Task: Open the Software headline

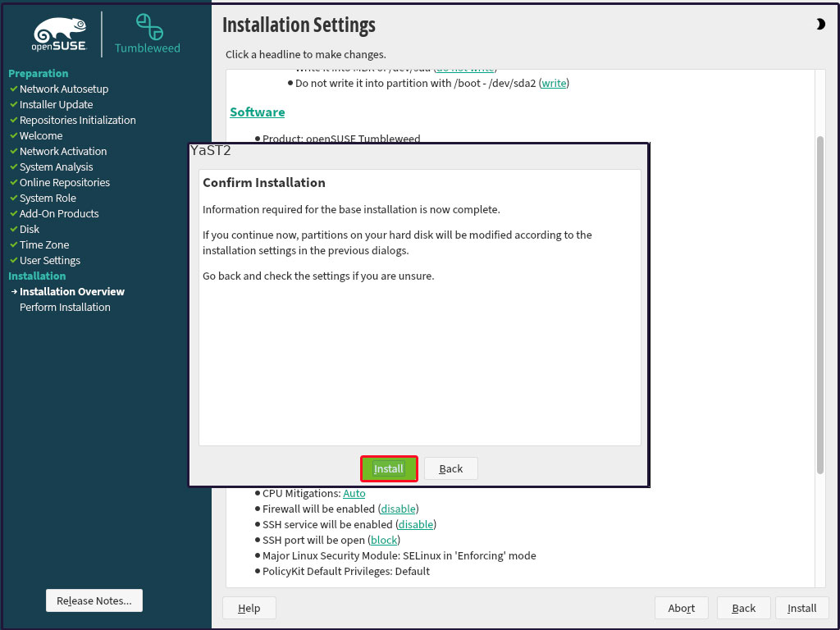Action: [x=257, y=112]
